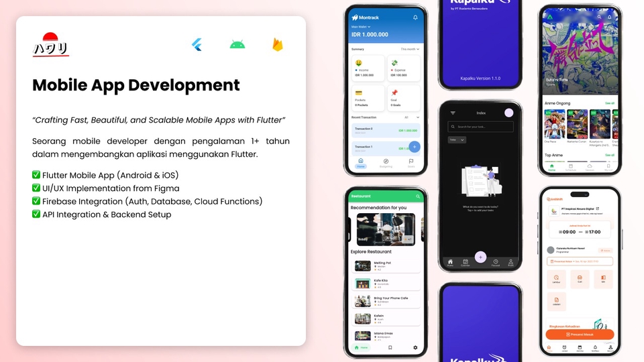The width and height of the screenshot is (644, 362).
Task: Tap the Catatan icon tile
Action: [556, 301]
